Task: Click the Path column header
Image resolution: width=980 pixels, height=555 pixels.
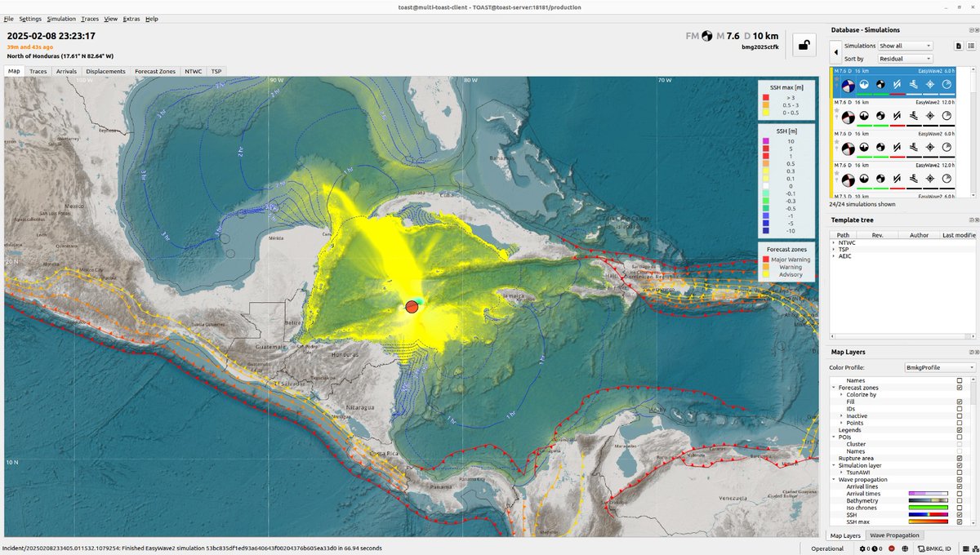Action: point(843,234)
